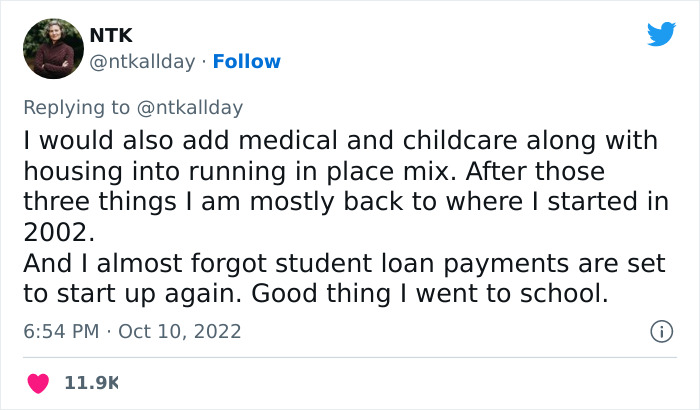700x410 pixels.
Task: Click the line 'And I almost forgot student loan'
Action: [335, 266]
